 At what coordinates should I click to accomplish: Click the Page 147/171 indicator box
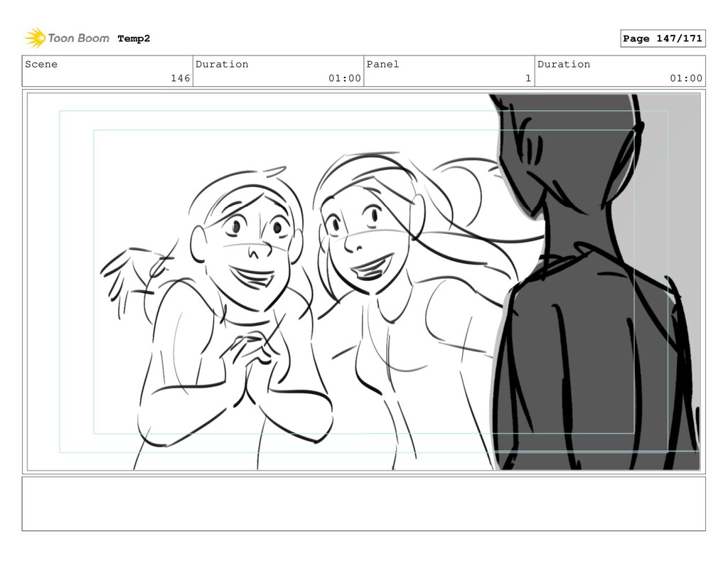pyautogui.click(x=663, y=38)
